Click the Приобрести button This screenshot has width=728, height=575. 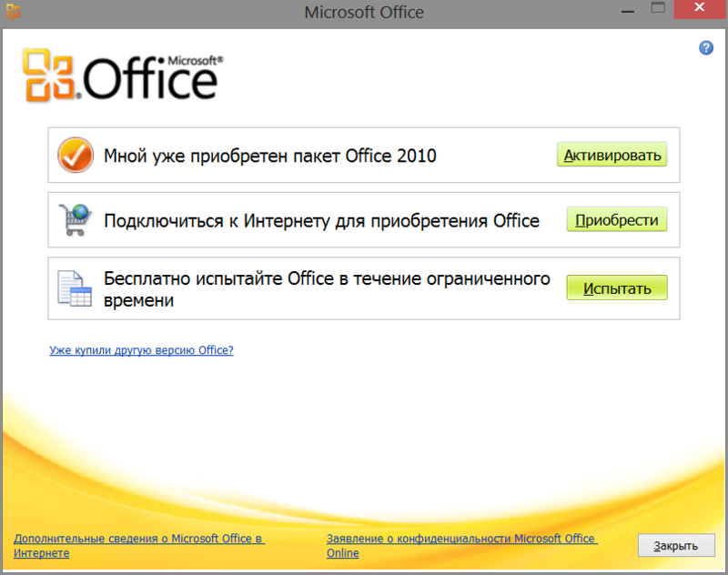click(x=617, y=219)
